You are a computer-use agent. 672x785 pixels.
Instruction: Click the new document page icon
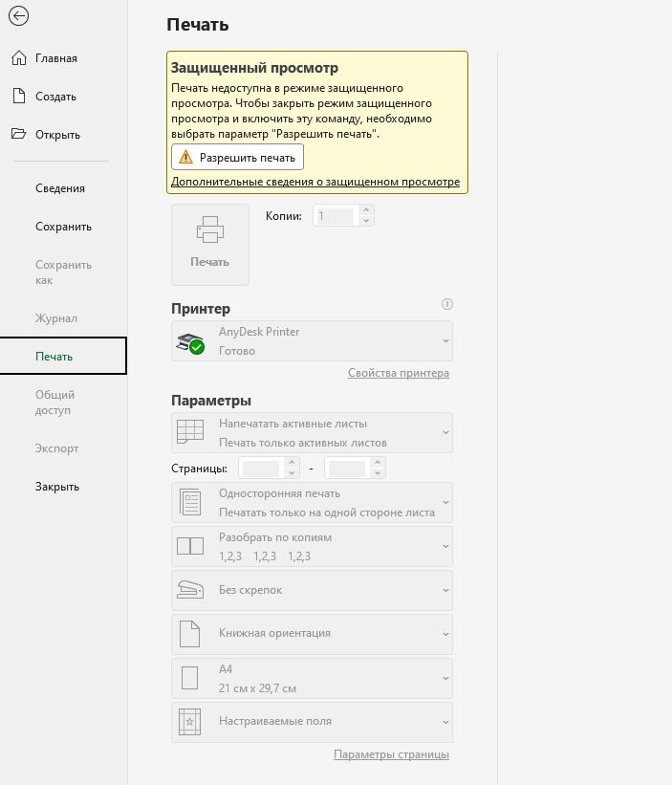click(19, 96)
